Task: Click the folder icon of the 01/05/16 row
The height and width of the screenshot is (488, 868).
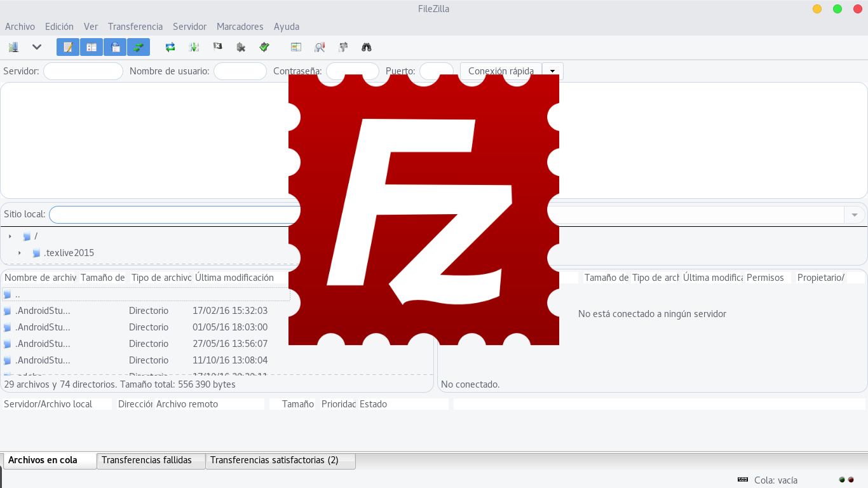Action: pos(7,328)
